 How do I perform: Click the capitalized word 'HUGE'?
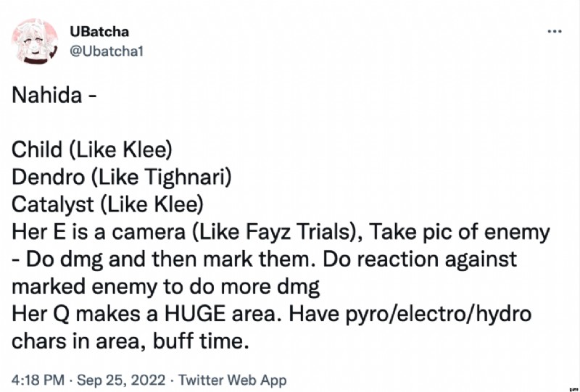click(x=195, y=314)
